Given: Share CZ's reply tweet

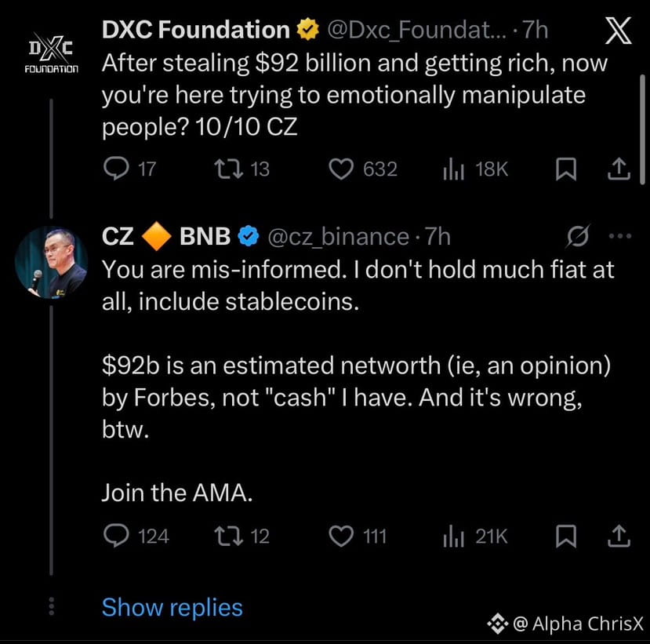Looking at the screenshot, I should pyautogui.click(x=619, y=536).
